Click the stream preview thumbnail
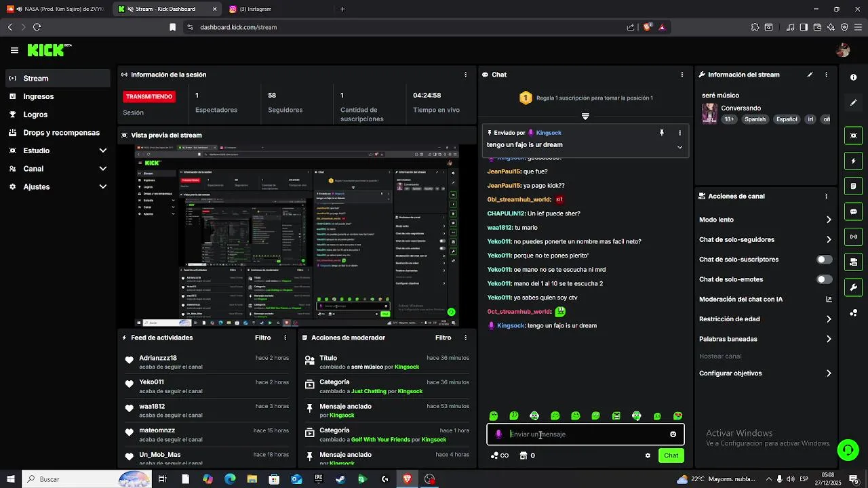The width and height of the screenshot is (868, 488). [x=296, y=236]
